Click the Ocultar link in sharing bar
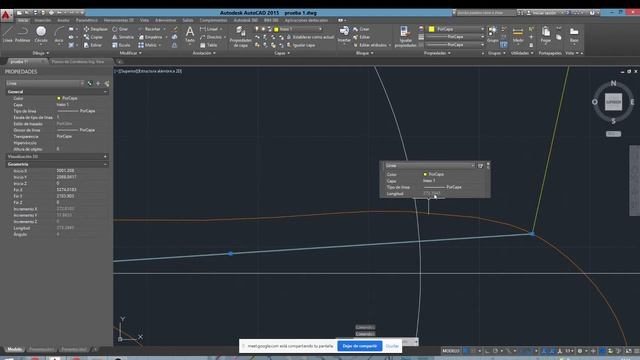The width and height of the screenshot is (640, 360). 392,346
